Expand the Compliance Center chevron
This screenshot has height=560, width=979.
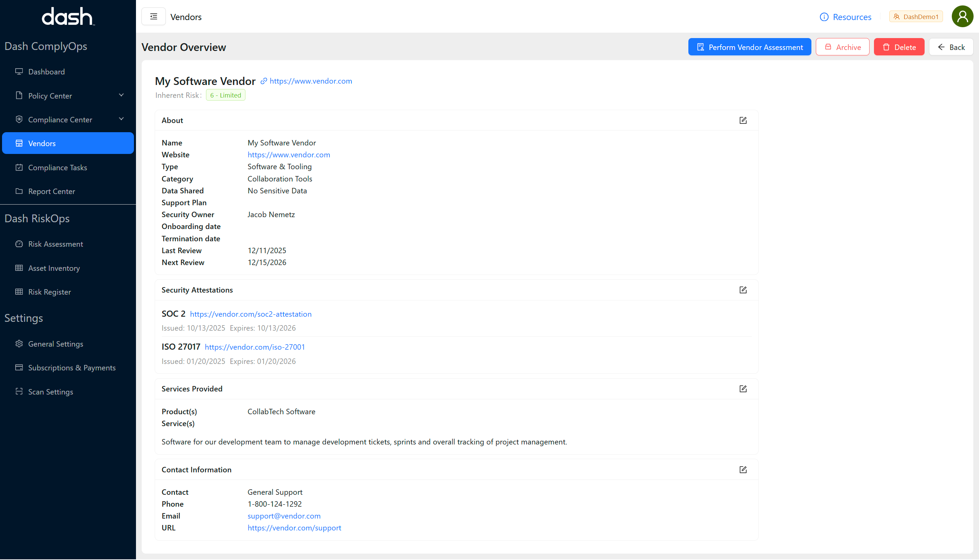pyautogui.click(x=121, y=119)
